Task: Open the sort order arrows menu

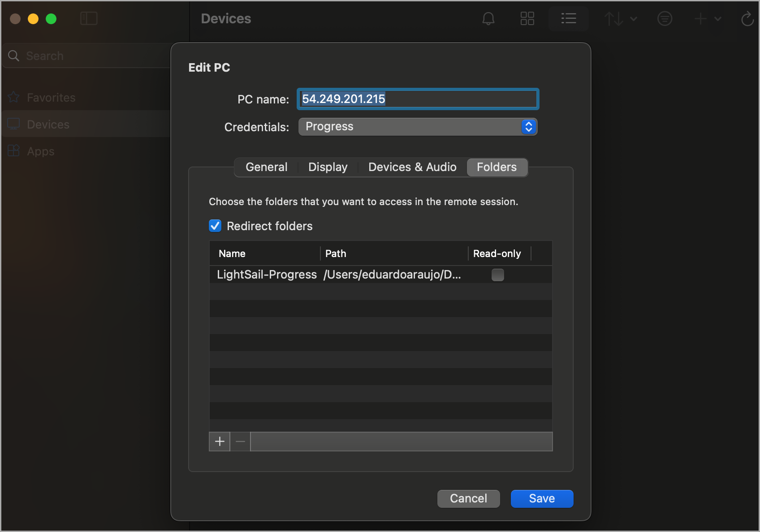Action: tap(620, 18)
